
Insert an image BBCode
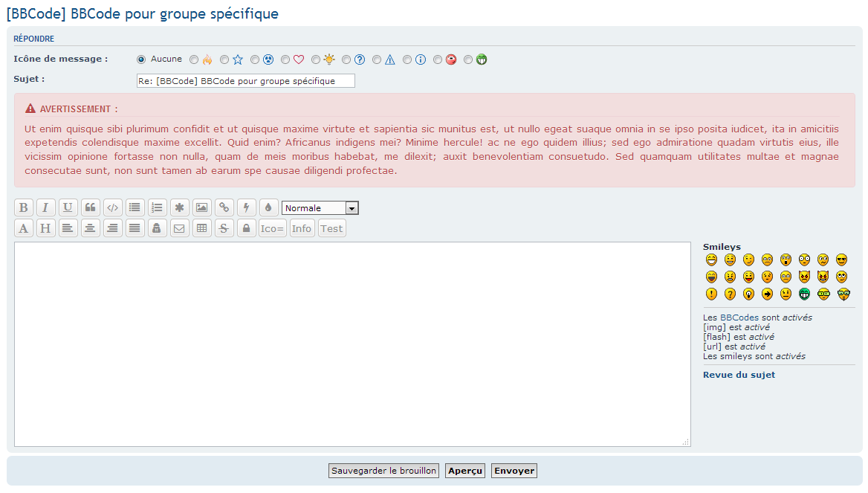tap(201, 207)
